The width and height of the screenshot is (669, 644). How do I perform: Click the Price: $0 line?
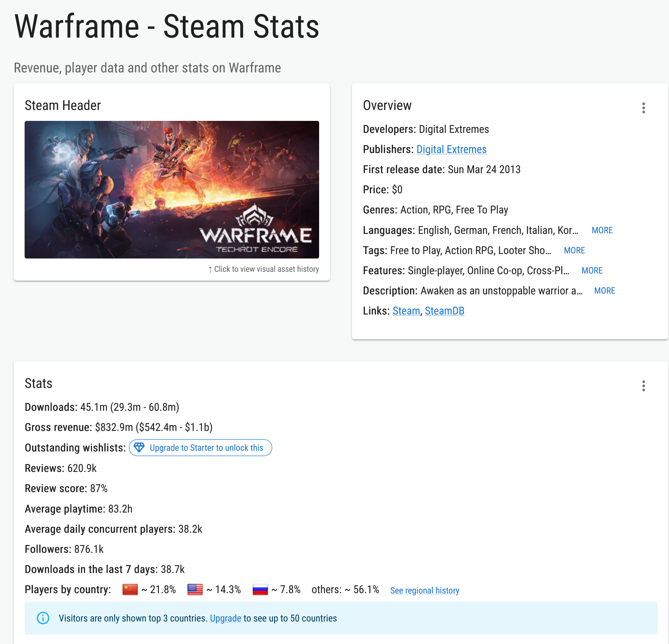pyautogui.click(x=383, y=190)
